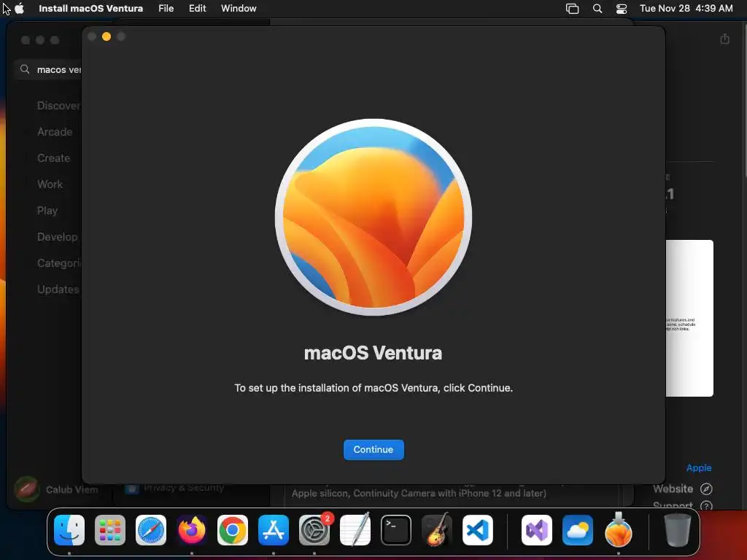This screenshot has width=747, height=560.
Task: Open Control Center in menu bar
Action: click(622, 8)
